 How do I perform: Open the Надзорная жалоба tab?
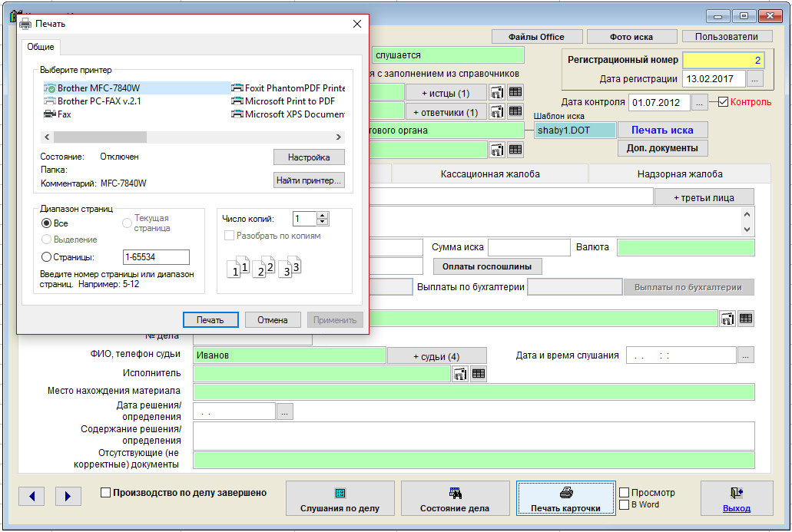(679, 174)
